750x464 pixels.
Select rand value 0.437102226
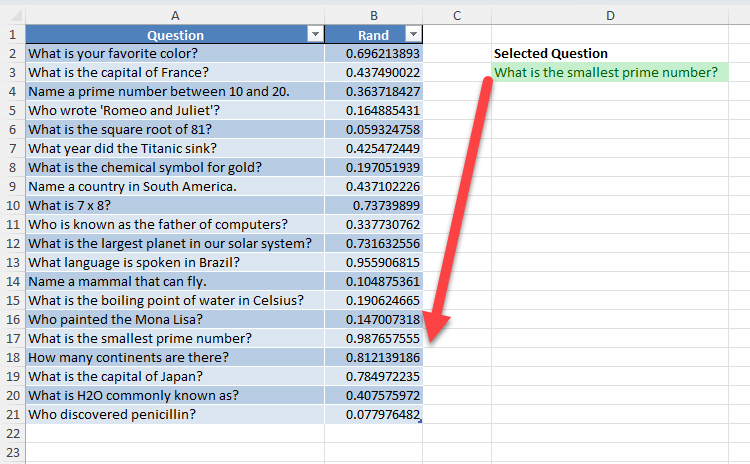tap(374, 186)
